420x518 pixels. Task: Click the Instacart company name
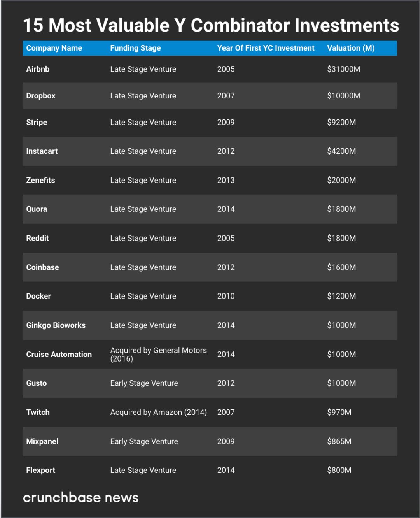click(x=42, y=151)
